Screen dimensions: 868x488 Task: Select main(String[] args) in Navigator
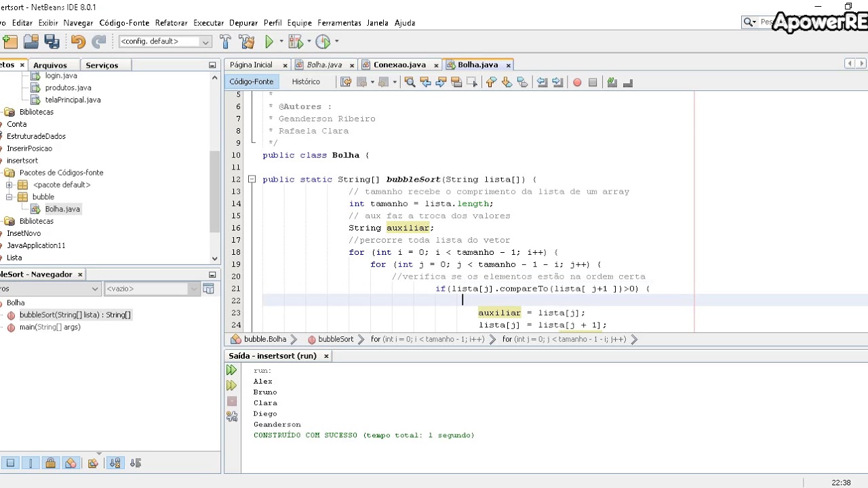pyautogui.click(x=50, y=327)
